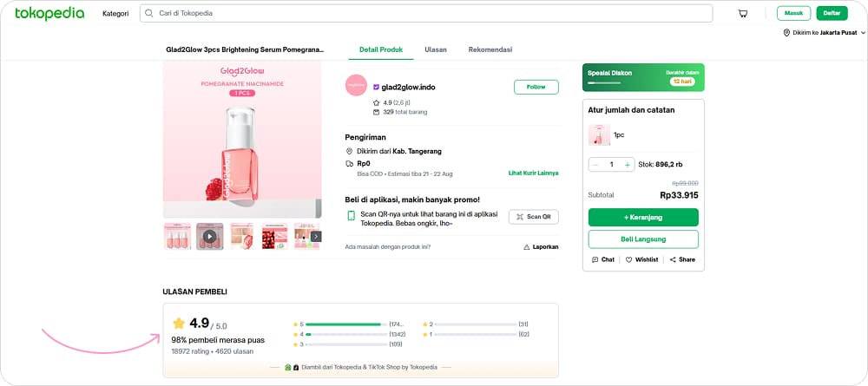Click 'Rp33.915' subtotal price
868x386 pixels.
[x=680, y=195]
